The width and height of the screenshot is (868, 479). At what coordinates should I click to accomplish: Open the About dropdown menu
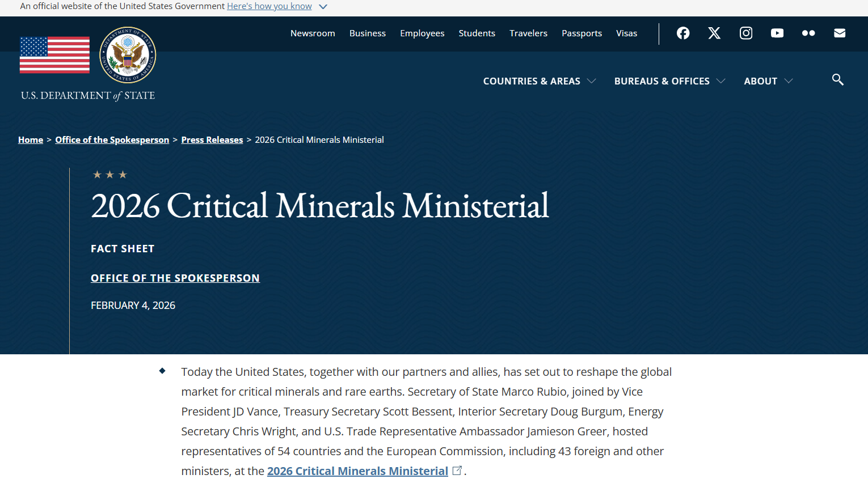point(768,81)
